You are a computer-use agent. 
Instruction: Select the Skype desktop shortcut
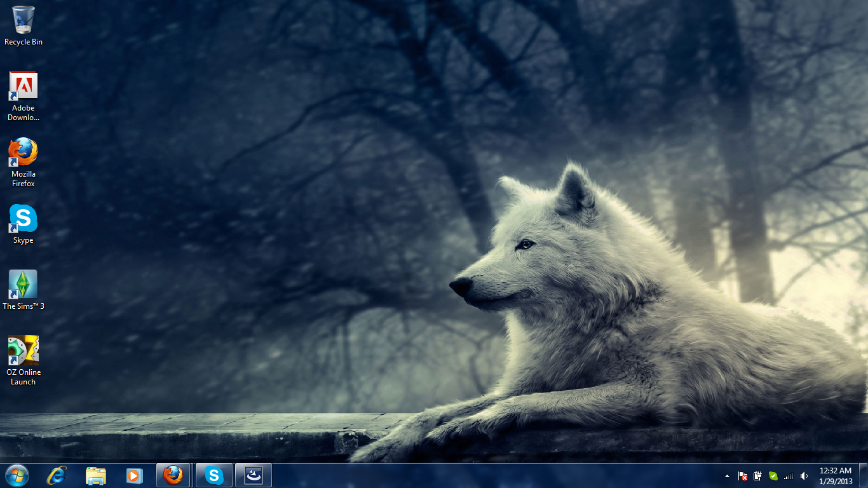click(24, 219)
